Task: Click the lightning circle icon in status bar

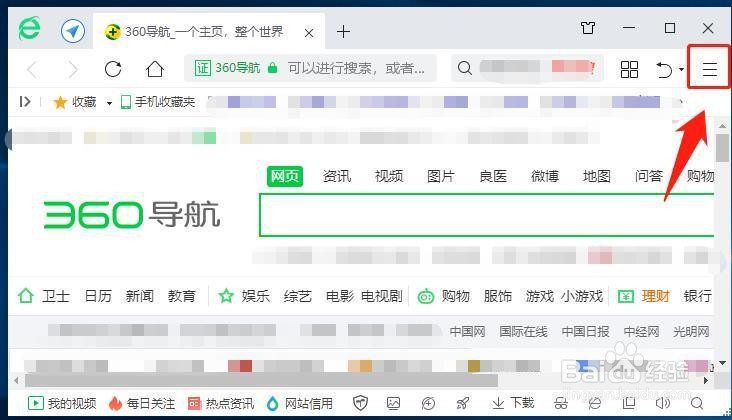Action: point(428,403)
